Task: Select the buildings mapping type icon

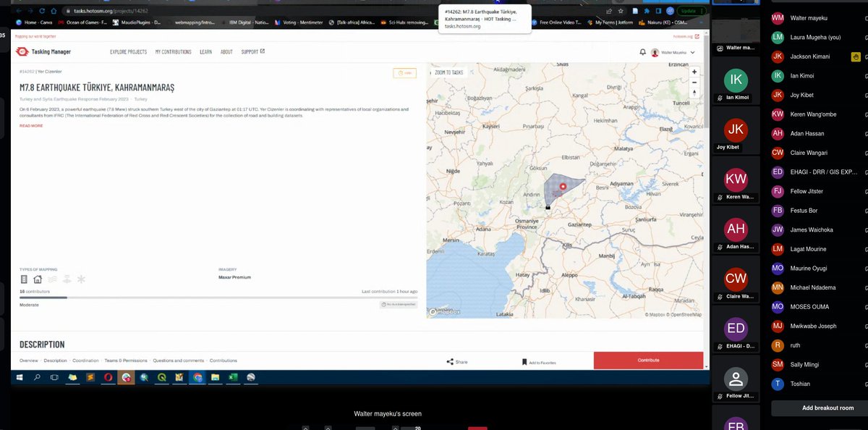Action: pyautogui.click(x=37, y=279)
